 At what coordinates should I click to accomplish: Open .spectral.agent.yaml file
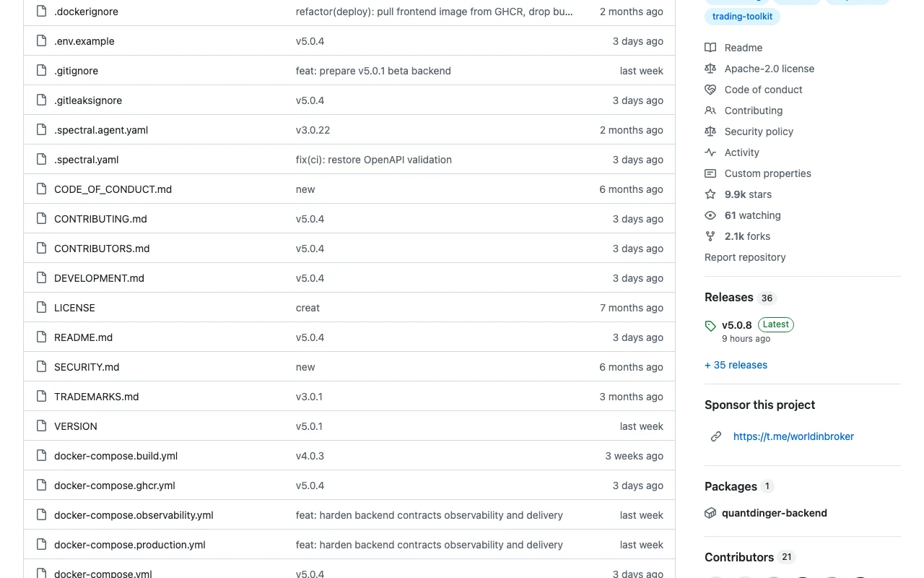click(101, 130)
